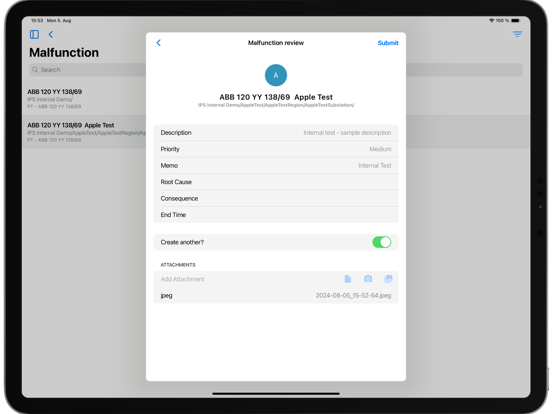The height and width of the screenshot is (414, 552).
Task: Open the jpeg attachment 2024-08-05_15-52-54.jpeg
Action: [276, 295]
